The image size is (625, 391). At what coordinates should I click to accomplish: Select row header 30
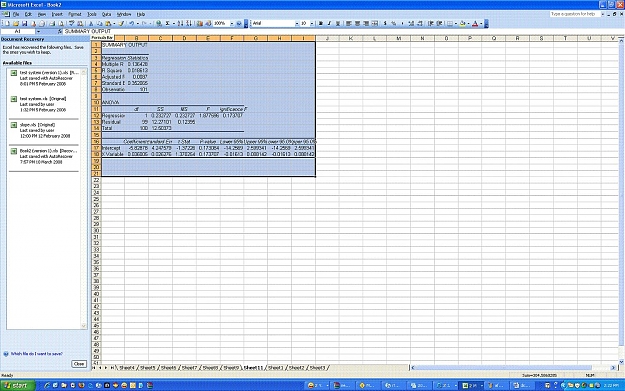tap(96, 231)
